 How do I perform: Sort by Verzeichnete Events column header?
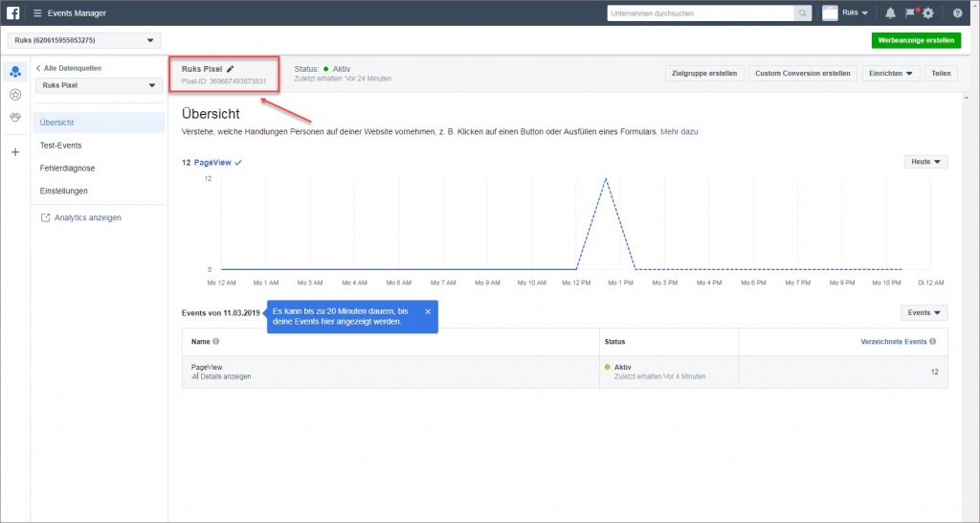point(894,342)
